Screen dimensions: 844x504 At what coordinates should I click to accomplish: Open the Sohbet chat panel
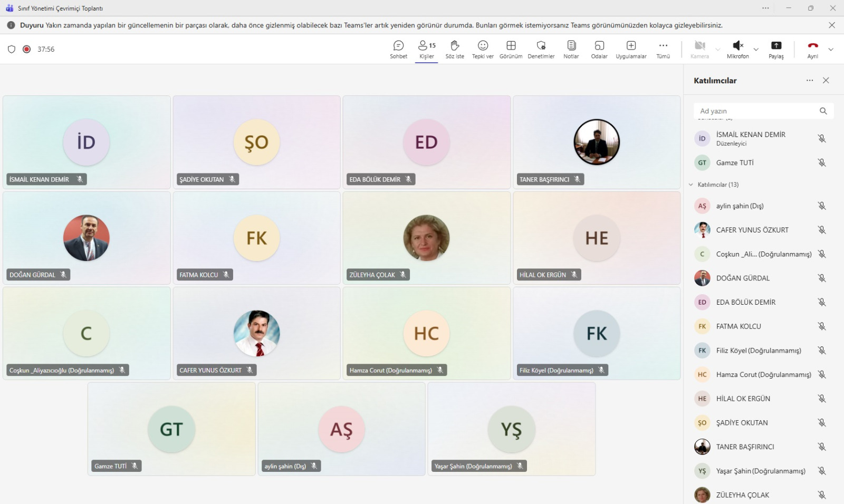[x=398, y=49]
